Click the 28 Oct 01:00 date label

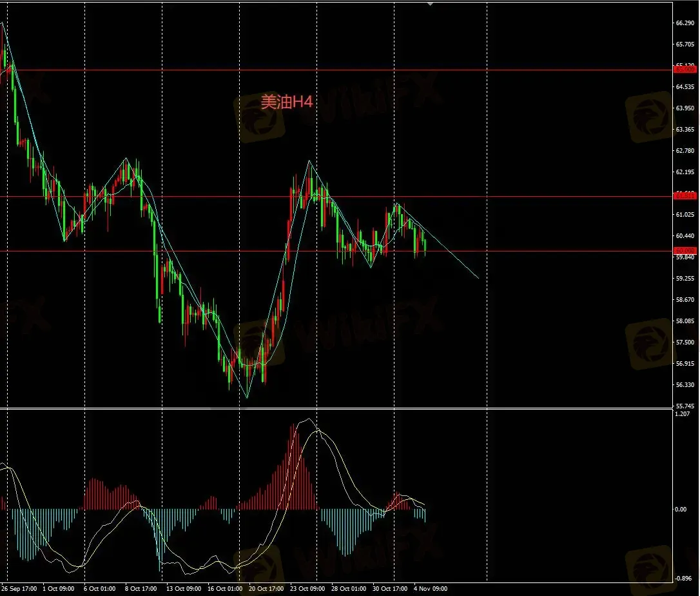349,588
